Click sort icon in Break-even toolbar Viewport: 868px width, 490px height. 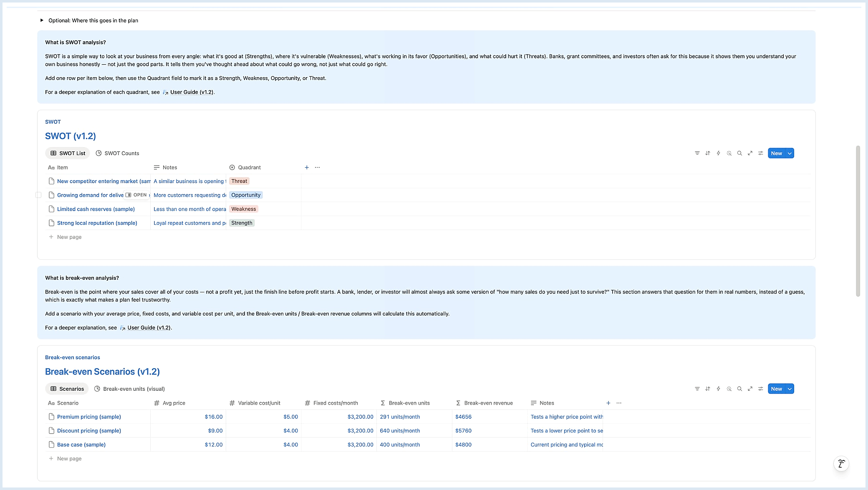click(x=708, y=389)
